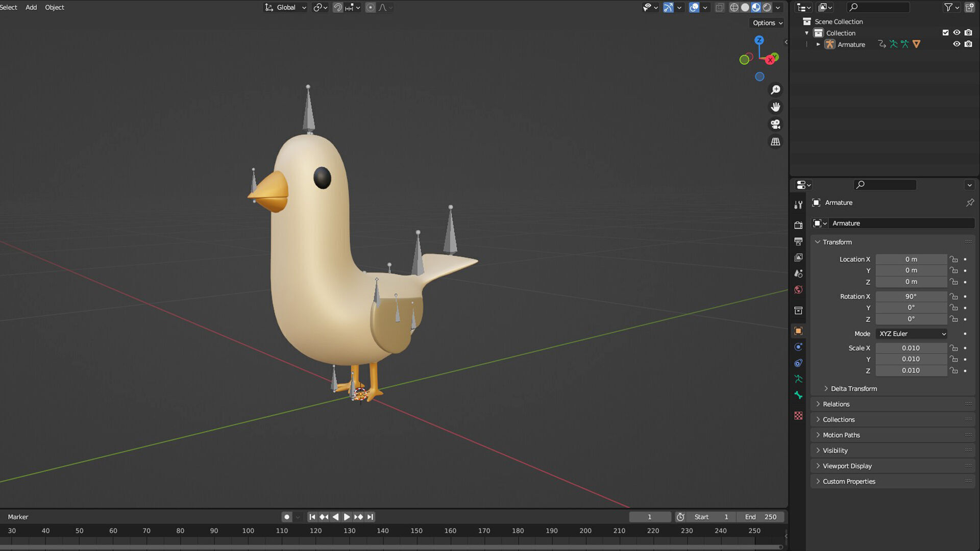980x551 pixels.
Task: Open the Add menu
Action: (x=31, y=7)
